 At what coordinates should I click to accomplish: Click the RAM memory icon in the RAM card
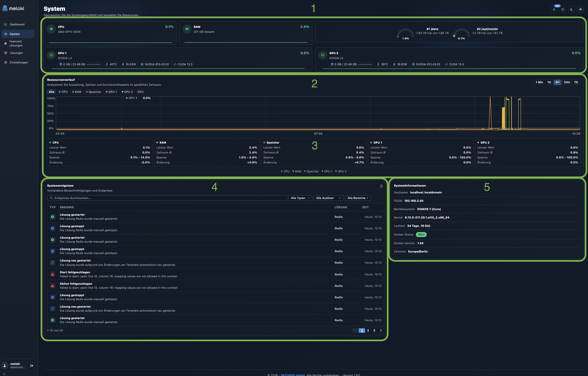tap(187, 29)
